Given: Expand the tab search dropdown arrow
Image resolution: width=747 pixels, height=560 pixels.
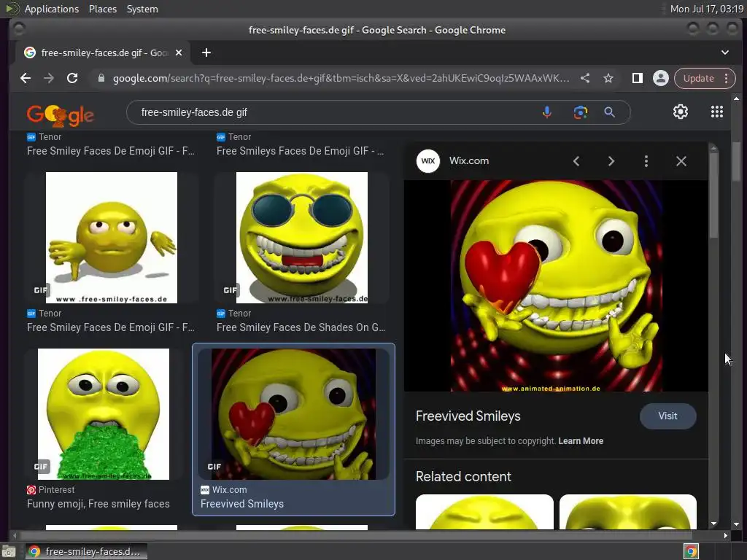Looking at the screenshot, I should point(724,52).
